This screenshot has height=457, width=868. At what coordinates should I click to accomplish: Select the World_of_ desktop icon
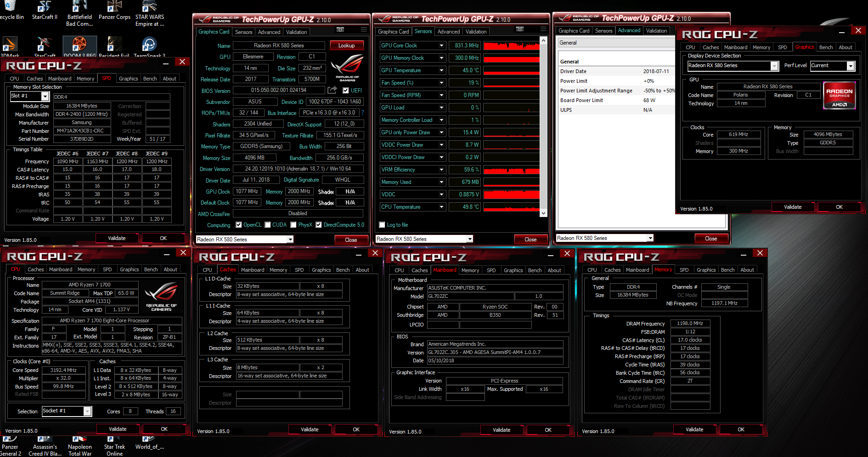pyautogui.click(x=149, y=444)
